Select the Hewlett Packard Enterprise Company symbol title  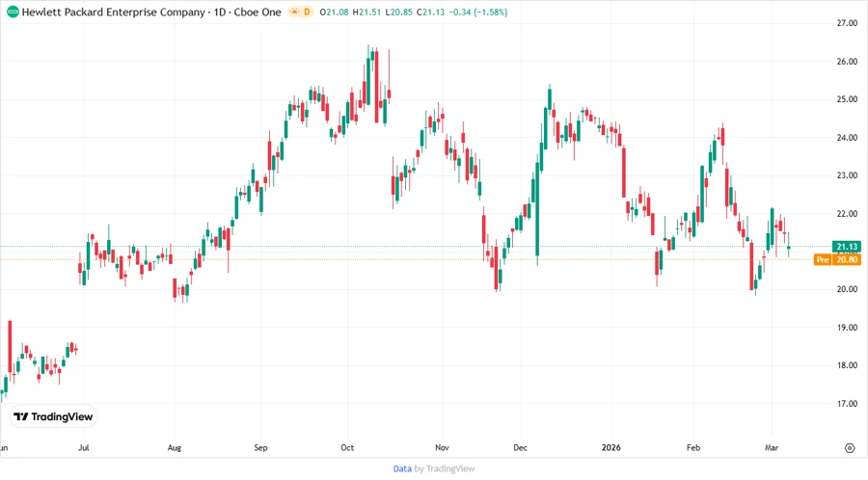point(114,12)
